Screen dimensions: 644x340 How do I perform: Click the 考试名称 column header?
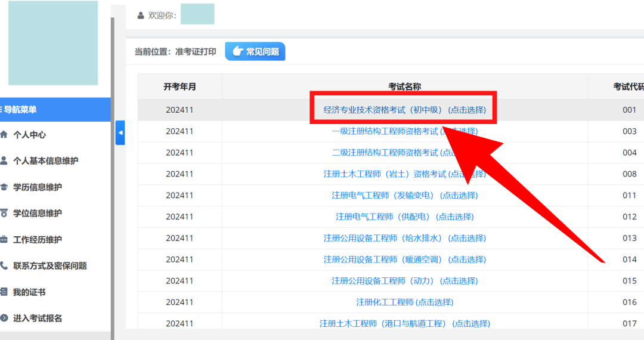pos(404,87)
